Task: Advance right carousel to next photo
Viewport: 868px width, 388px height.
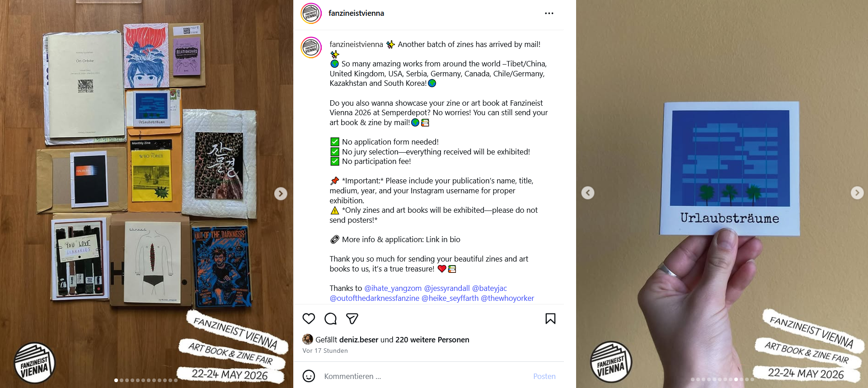Action: coord(857,193)
